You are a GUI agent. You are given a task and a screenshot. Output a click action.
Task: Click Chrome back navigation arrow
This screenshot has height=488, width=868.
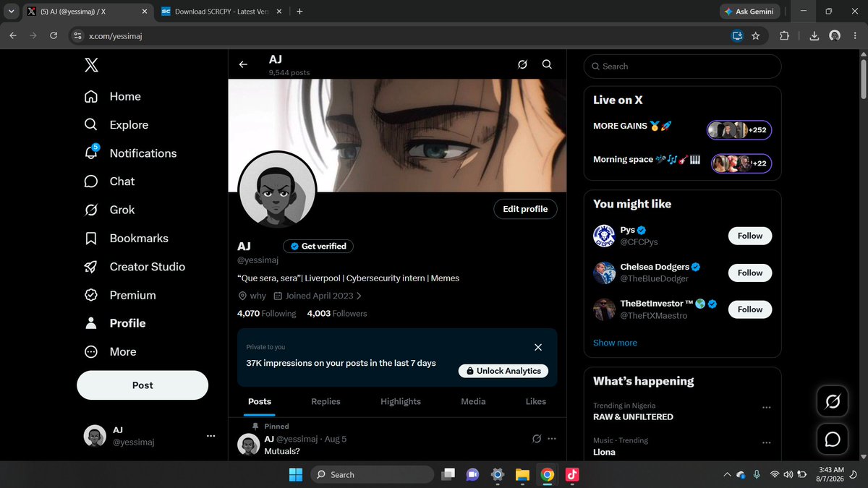tap(13, 35)
